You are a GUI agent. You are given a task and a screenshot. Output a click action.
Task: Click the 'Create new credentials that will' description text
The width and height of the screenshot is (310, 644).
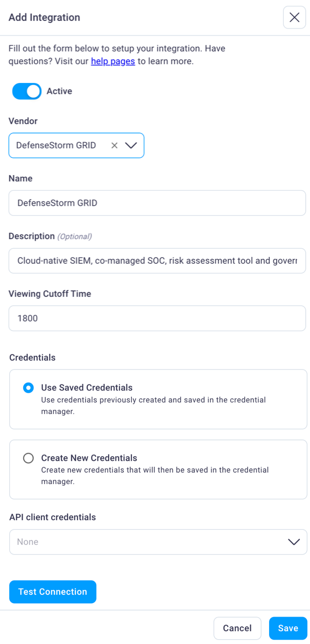pos(155,475)
